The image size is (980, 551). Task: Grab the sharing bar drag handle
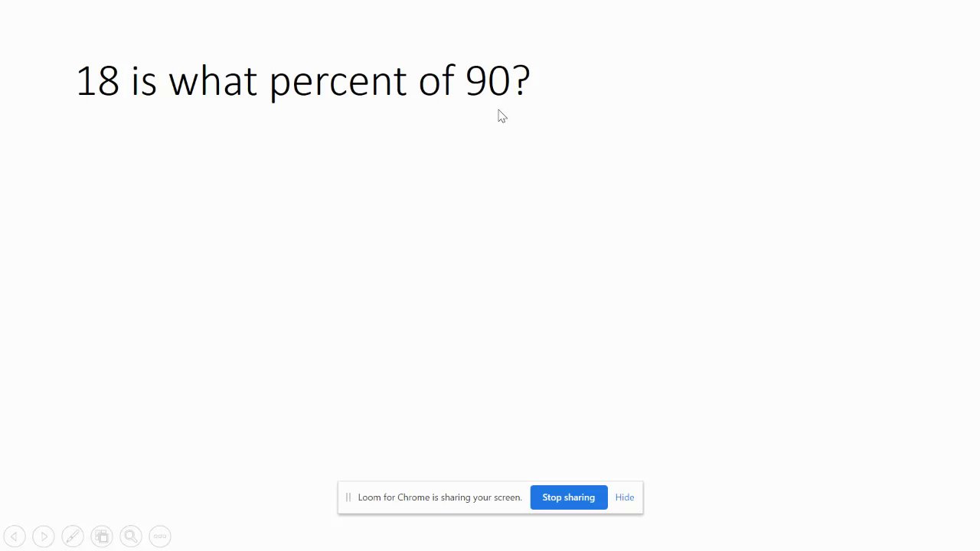pyautogui.click(x=348, y=497)
